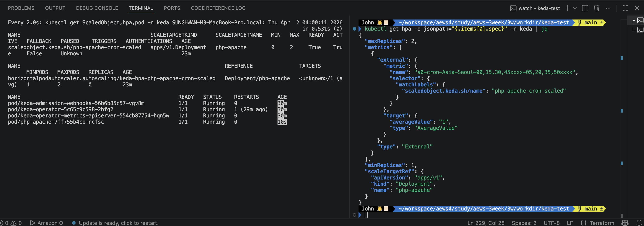Click the command status dot beside kubectl
The height and width of the screenshot is (226, 644).
pos(354,29)
